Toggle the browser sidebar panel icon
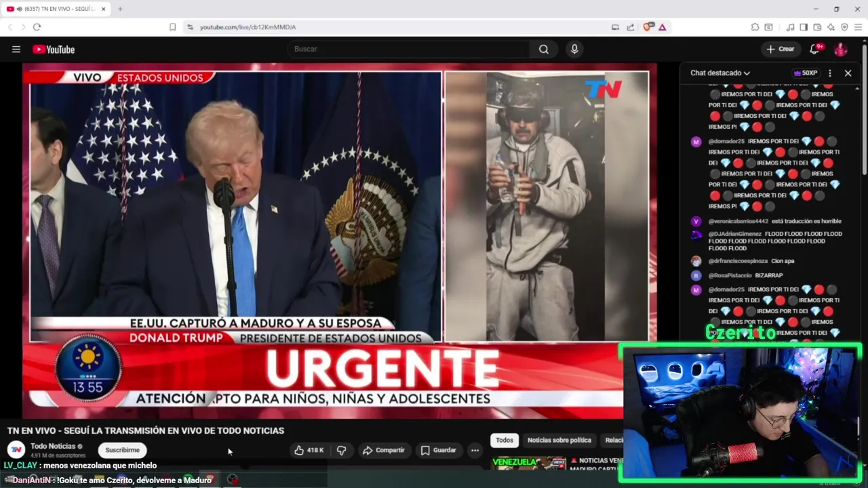This screenshot has width=868, height=488. point(804,27)
